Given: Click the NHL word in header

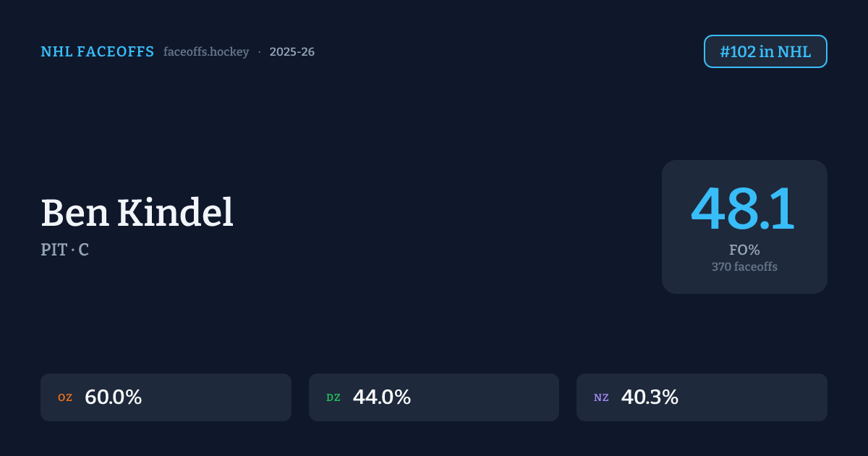Looking at the screenshot, I should (56, 52).
